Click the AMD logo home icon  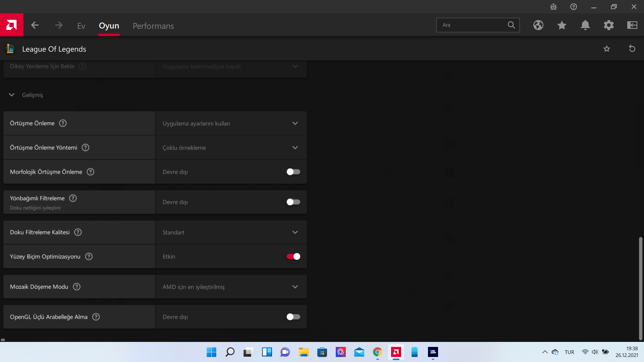[11, 25]
